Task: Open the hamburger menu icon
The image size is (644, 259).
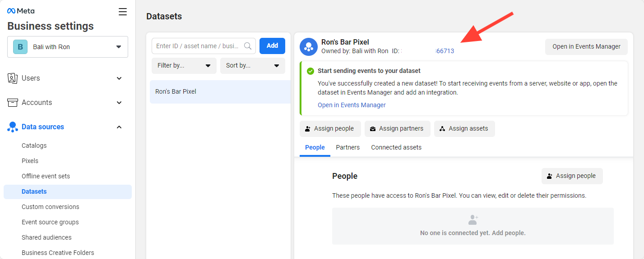Action: pyautogui.click(x=123, y=12)
